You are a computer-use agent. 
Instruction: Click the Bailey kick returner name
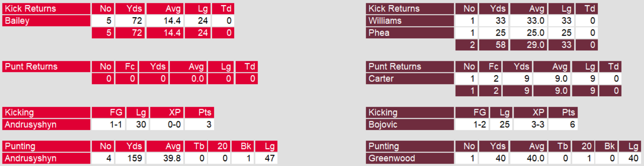17,21
